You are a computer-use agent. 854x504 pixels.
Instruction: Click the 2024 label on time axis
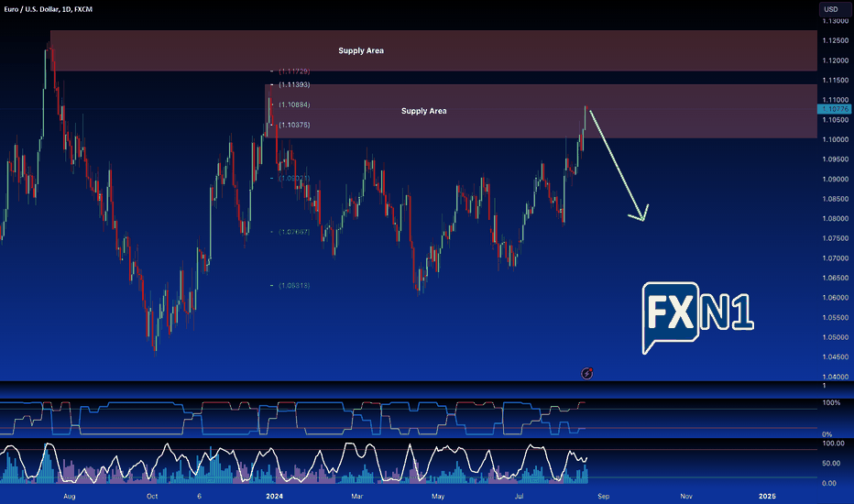point(275,497)
